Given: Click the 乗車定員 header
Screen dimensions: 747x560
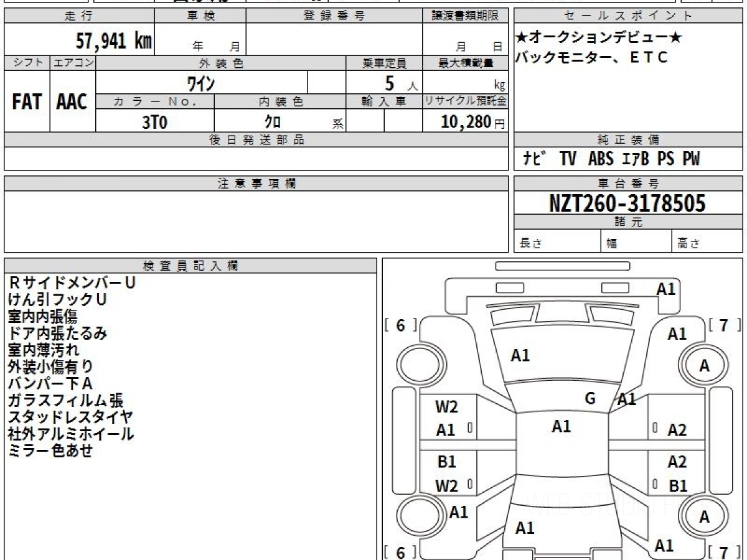Looking at the screenshot, I should pyautogui.click(x=384, y=63).
